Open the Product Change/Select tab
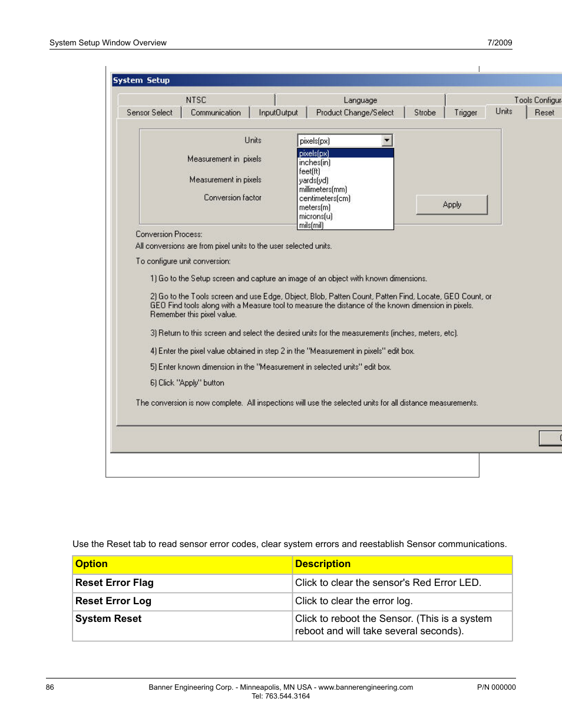562x728 pixels. coord(355,112)
